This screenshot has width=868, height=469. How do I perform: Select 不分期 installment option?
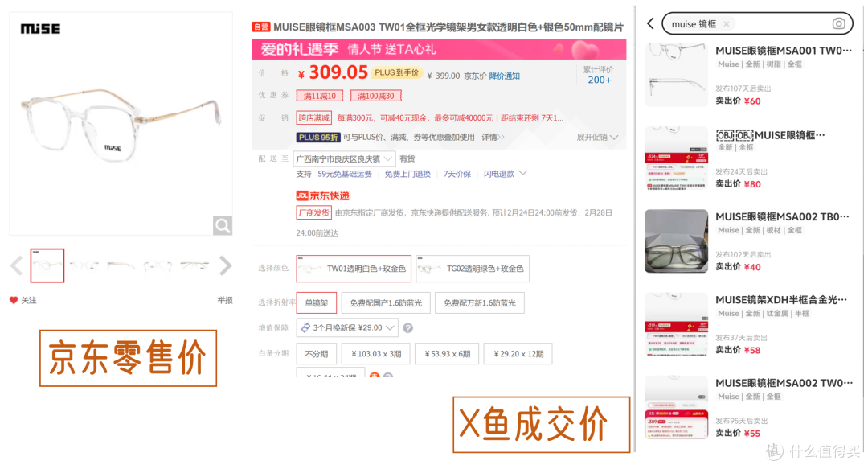click(317, 354)
